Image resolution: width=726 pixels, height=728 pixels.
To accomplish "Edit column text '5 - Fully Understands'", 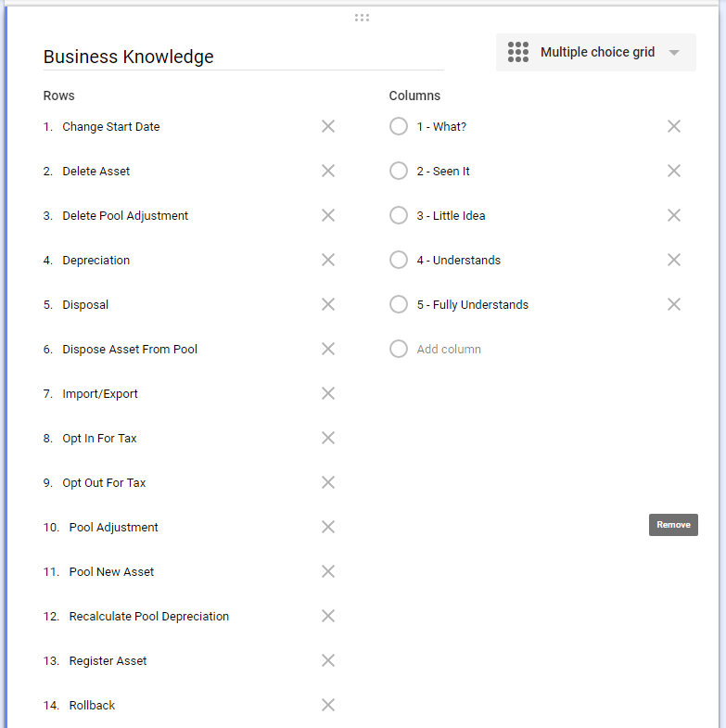I will (473, 305).
